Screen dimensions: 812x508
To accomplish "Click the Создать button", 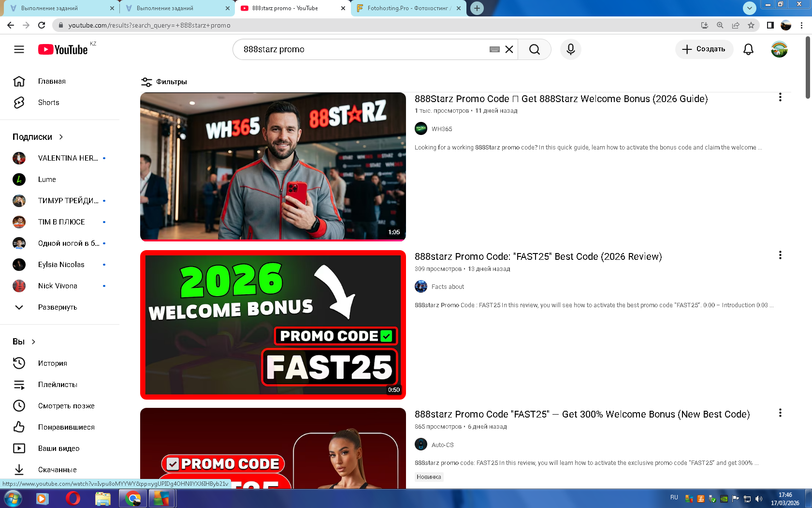I will pos(704,49).
